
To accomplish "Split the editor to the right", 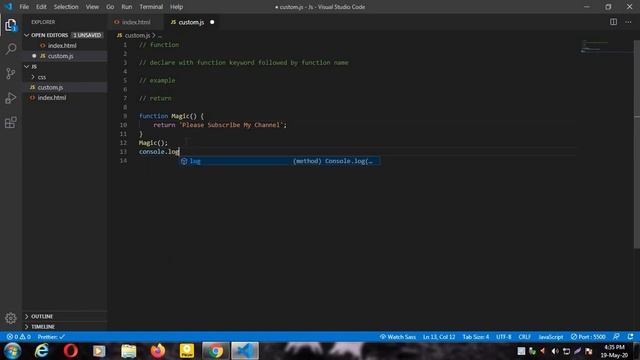I will tap(613, 22).
